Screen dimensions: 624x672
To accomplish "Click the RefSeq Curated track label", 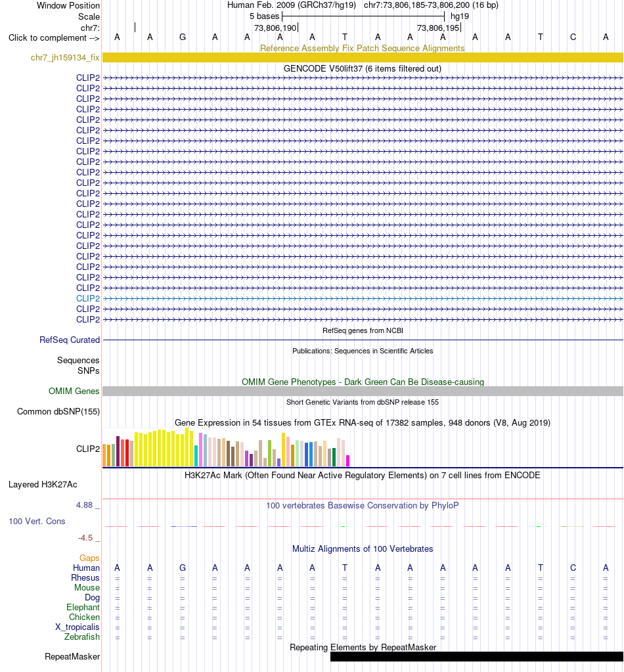I will click(x=70, y=340).
